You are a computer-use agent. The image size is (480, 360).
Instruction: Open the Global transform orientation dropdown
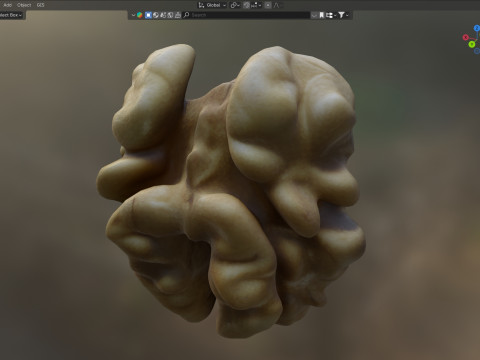[212, 5]
